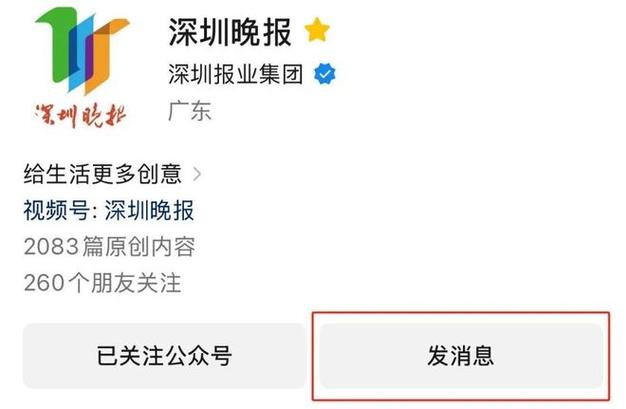Viewport: 626px width, 409px height.
Task: Tap the 视频号 label text
Action: click(x=56, y=210)
